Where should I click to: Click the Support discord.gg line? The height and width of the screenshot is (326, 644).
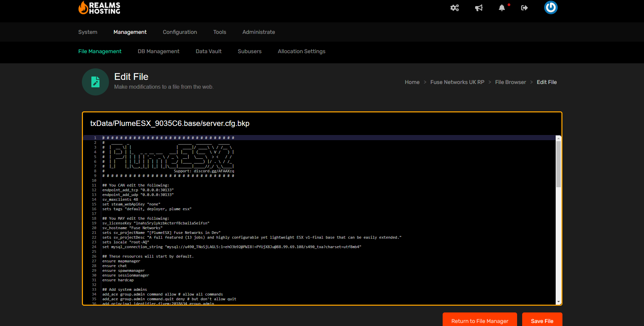(x=204, y=171)
